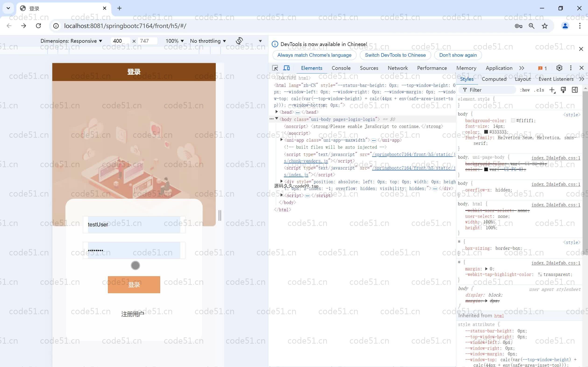Click Switch DevTools to Chinese button

395,55
